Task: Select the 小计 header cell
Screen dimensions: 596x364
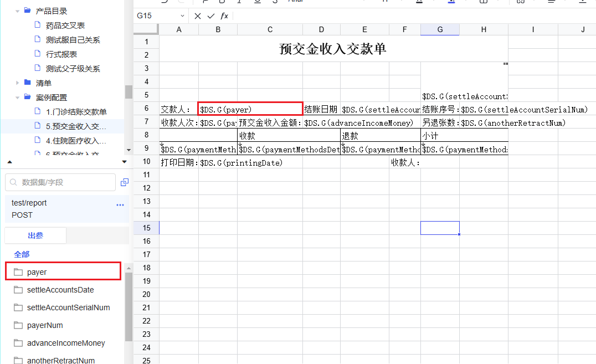Action: (465, 136)
